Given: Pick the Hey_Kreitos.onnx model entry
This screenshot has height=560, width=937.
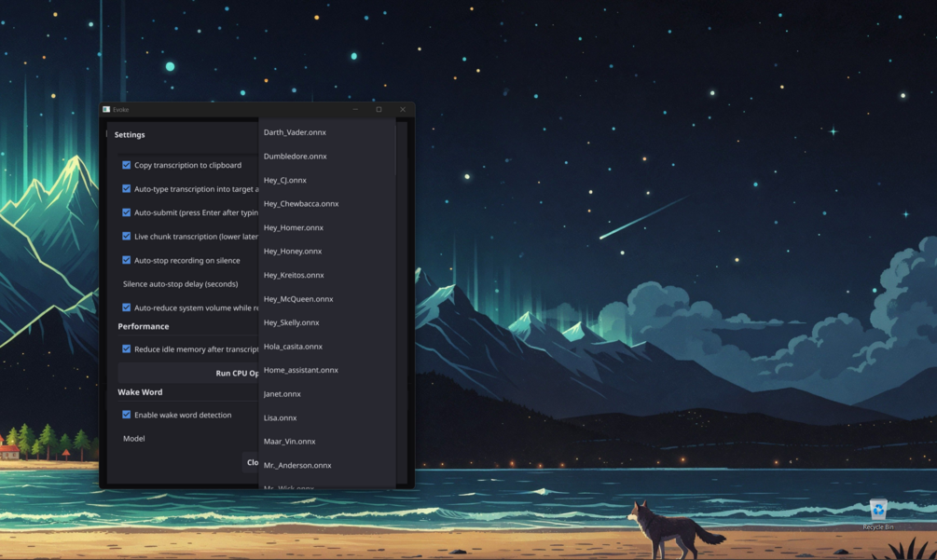Looking at the screenshot, I should click(327, 275).
